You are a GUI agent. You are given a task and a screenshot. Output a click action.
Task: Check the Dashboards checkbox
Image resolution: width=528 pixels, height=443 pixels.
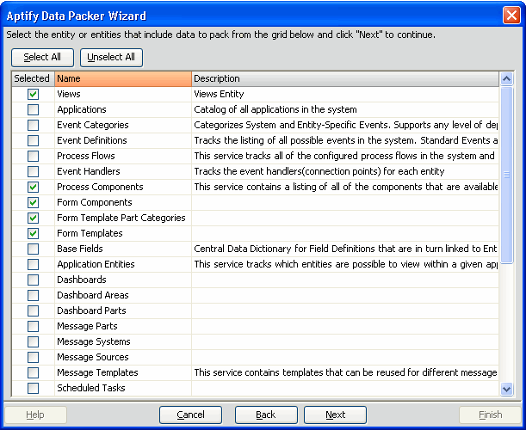click(33, 280)
